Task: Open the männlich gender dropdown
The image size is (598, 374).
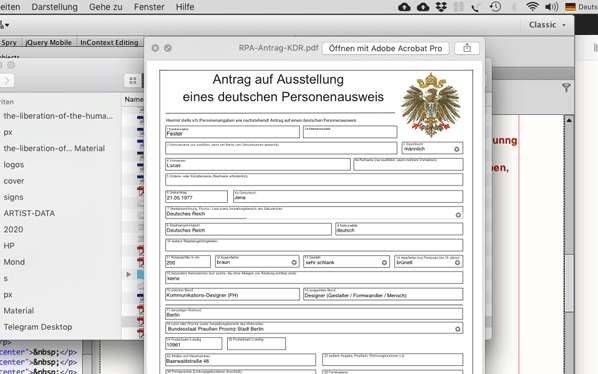Action: (457, 149)
